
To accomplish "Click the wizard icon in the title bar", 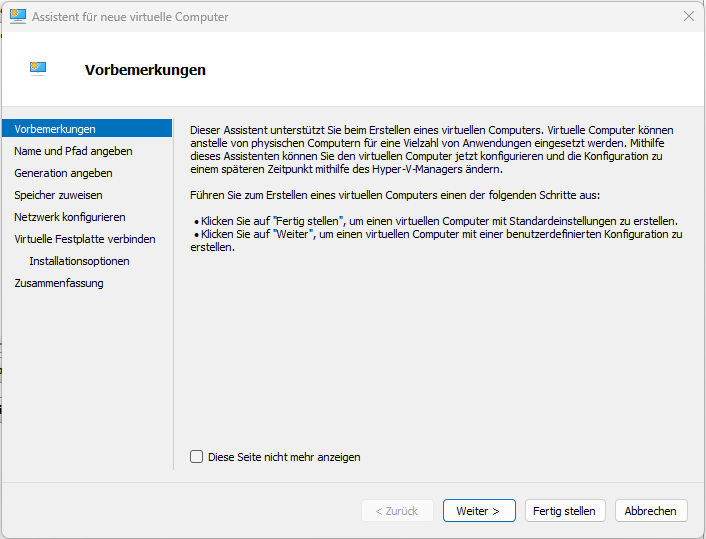I will [x=17, y=17].
